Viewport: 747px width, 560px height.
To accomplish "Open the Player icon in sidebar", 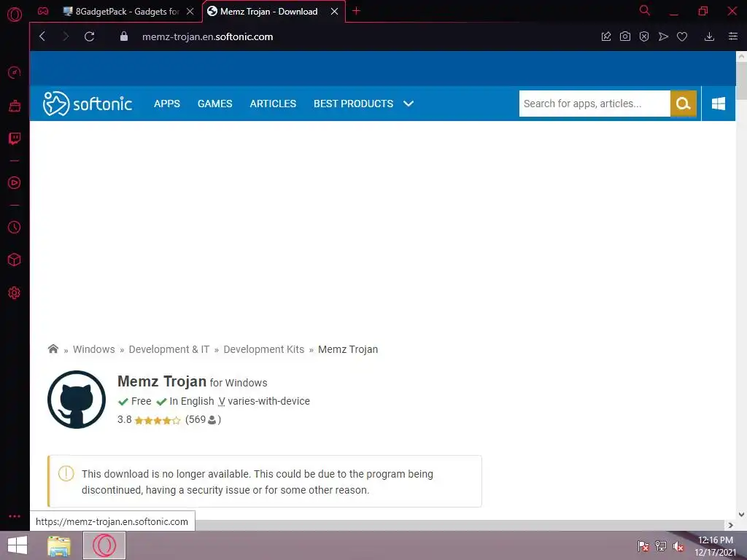I will click(15, 183).
